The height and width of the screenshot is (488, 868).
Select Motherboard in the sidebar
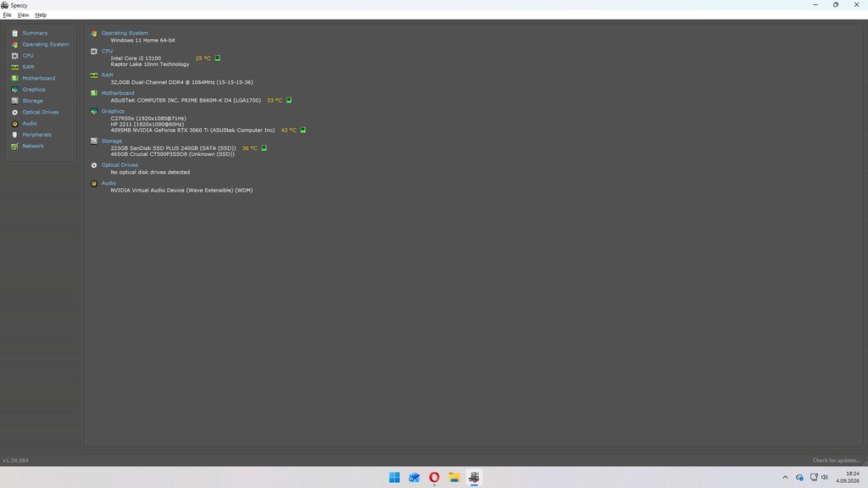[x=38, y=79]
